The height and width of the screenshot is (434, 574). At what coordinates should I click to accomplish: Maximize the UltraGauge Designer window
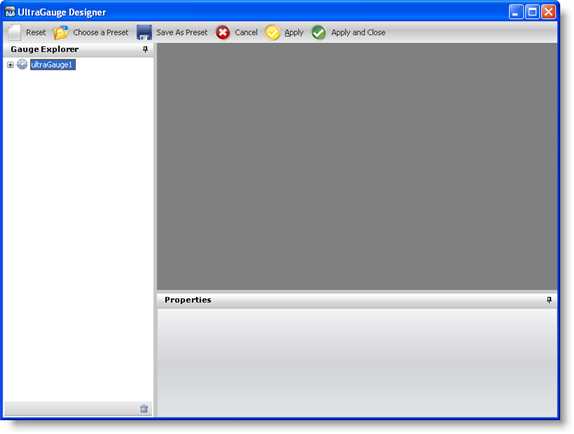click(x=532, y=12)
